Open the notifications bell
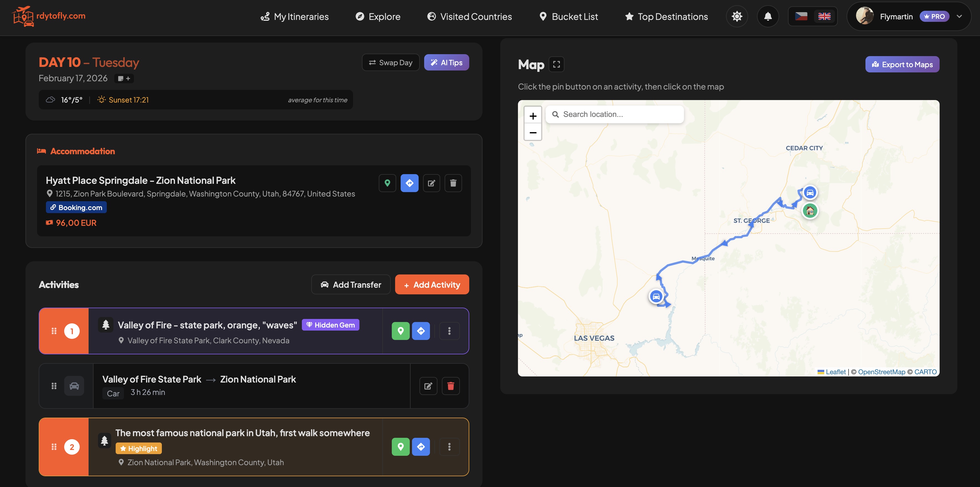Image resolution: width=980 pixels, height=487 pixels. (768, 16)
